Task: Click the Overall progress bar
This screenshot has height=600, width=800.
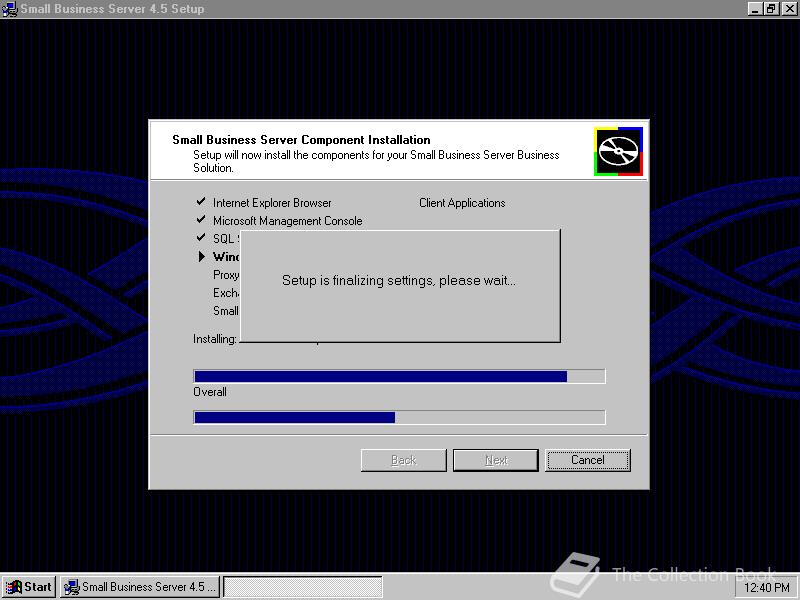Action: click(x=399, y=417)
